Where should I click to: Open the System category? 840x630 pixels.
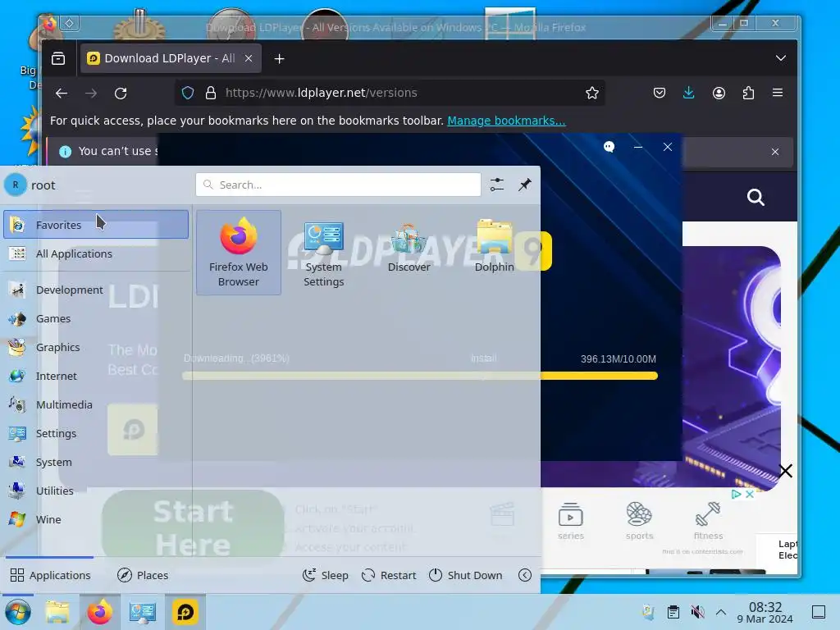(x=96, y=462)
